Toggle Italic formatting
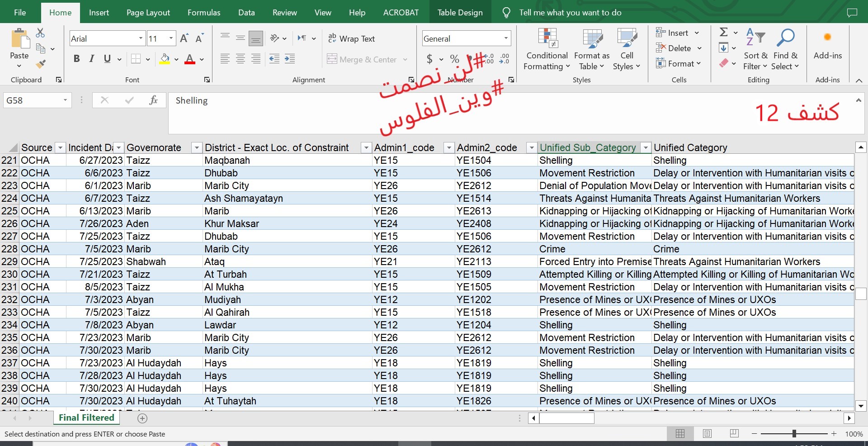 click(92, 59)
